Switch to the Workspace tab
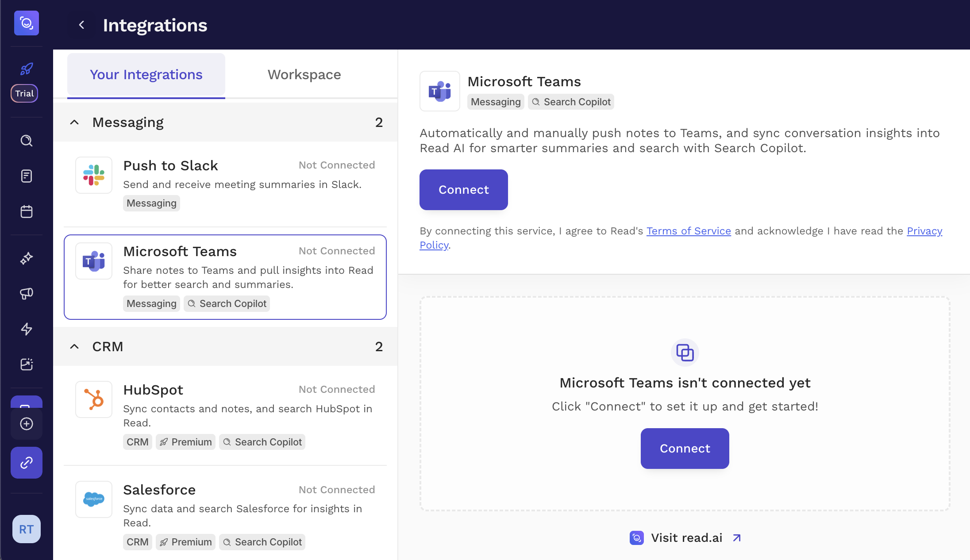Screen dimensions: 970x560 coord(304,75)
